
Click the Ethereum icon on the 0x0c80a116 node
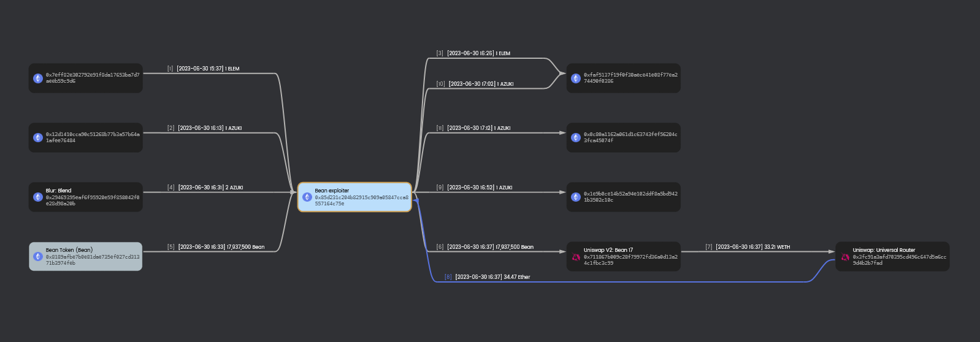(576, 137)
